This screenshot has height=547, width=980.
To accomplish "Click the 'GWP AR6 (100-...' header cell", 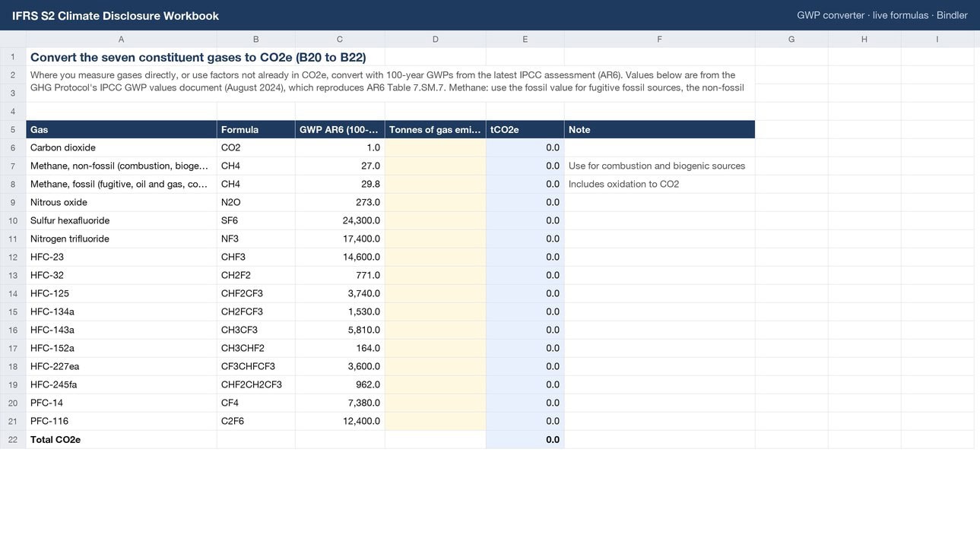I will [x=340, y=129].
